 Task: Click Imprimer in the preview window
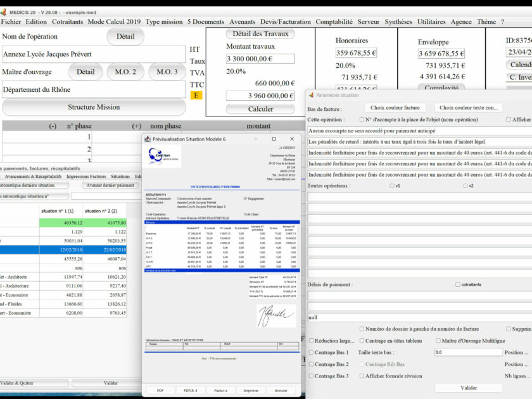pyautogui.click(x=251, y=391)
